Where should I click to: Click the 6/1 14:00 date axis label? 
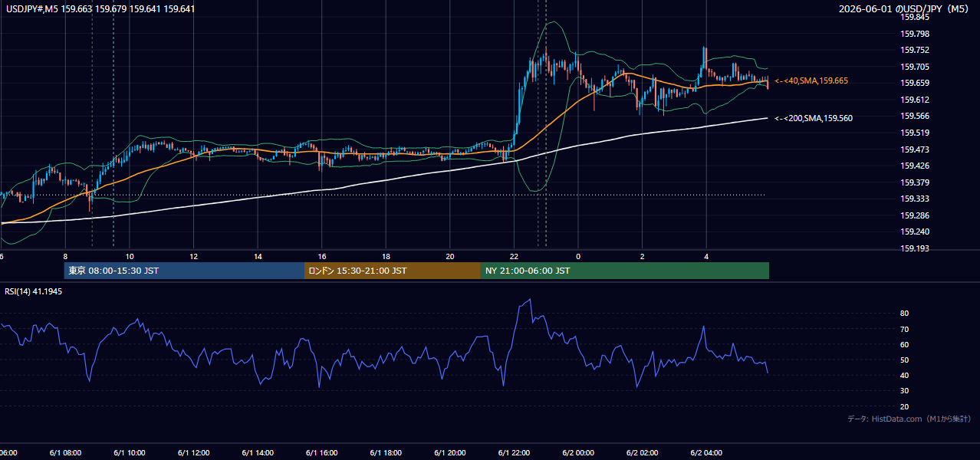258,452
